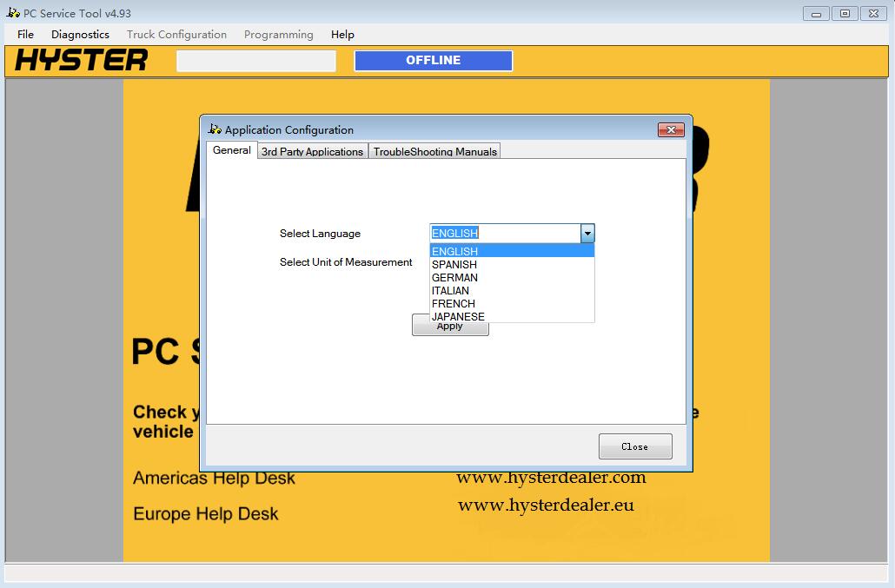Screen dimensions: 895x588
Task: Select GERMAN in the language dropdown
Action: (x=455, y=277)
